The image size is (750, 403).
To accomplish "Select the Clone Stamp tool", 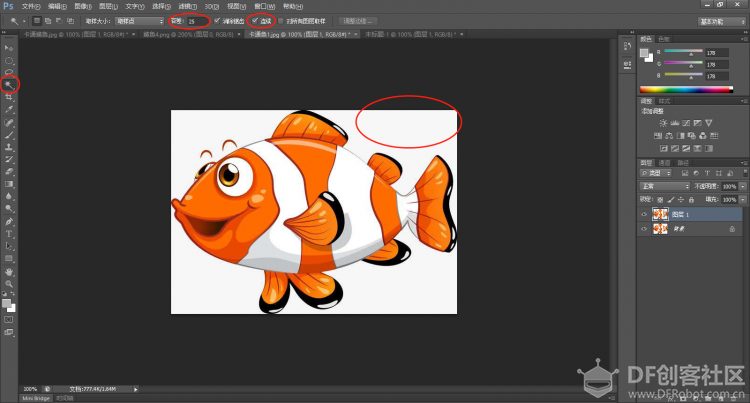I will (x=9, y=147).
